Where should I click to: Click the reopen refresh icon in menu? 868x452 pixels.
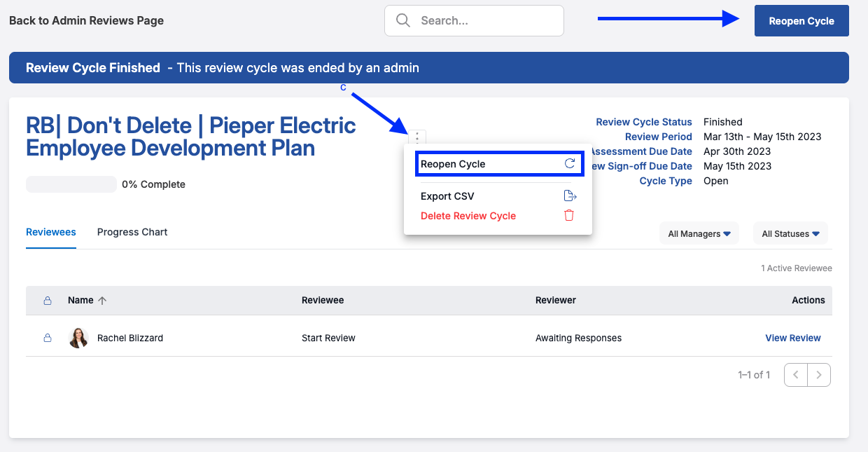(x=569, y=164)
